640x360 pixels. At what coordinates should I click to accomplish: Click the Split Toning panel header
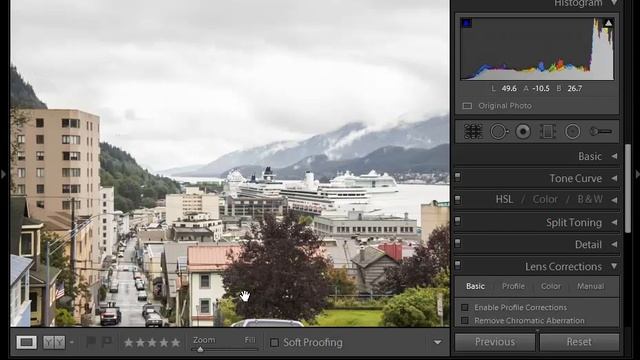pos(537,222)
